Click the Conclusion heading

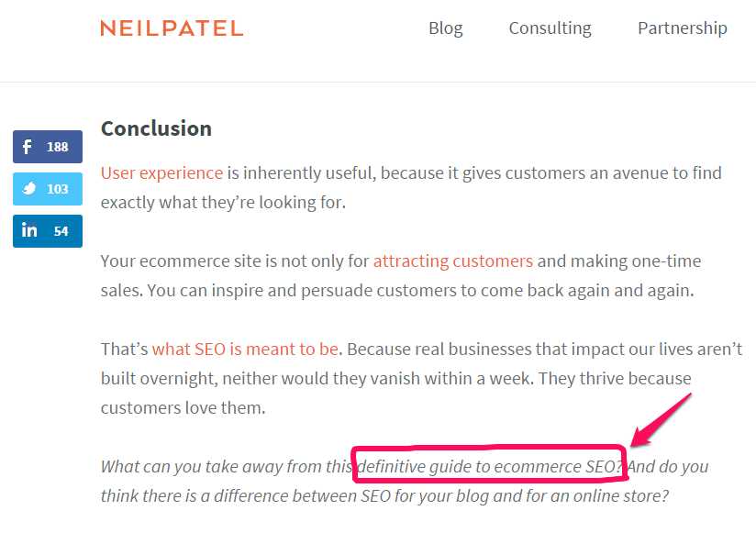pos(156,128)
